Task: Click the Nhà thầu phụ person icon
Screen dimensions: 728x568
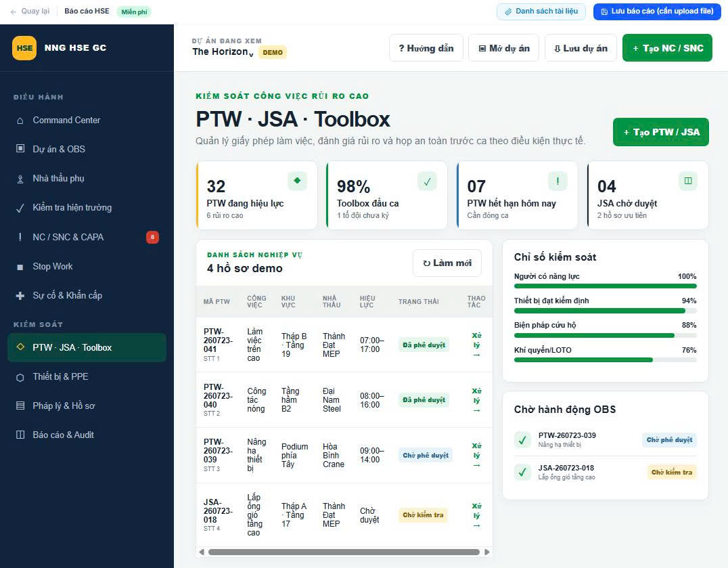Action: [x=20, y=179]
